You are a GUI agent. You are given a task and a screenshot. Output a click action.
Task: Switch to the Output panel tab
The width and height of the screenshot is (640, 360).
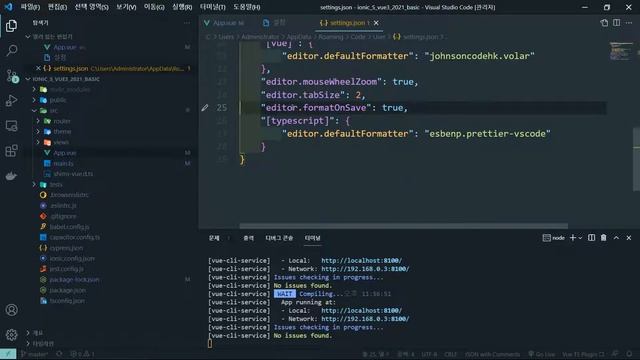point(248,238)
